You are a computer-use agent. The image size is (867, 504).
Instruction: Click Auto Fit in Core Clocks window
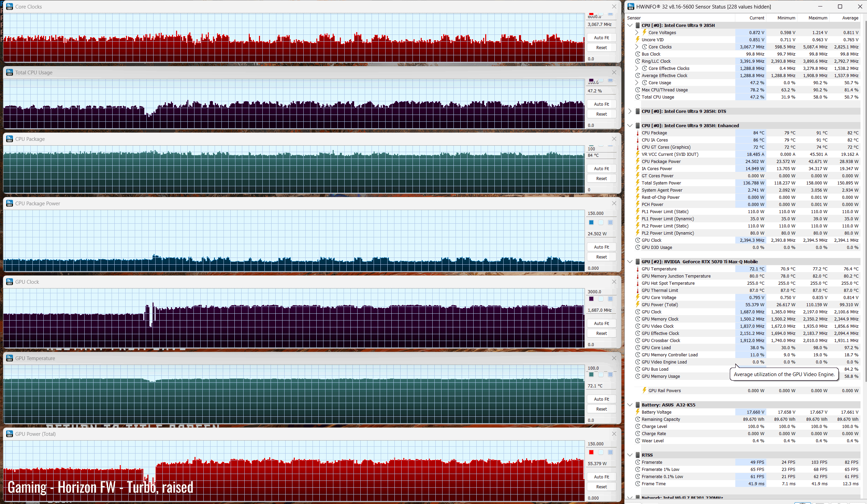point(601,38)
